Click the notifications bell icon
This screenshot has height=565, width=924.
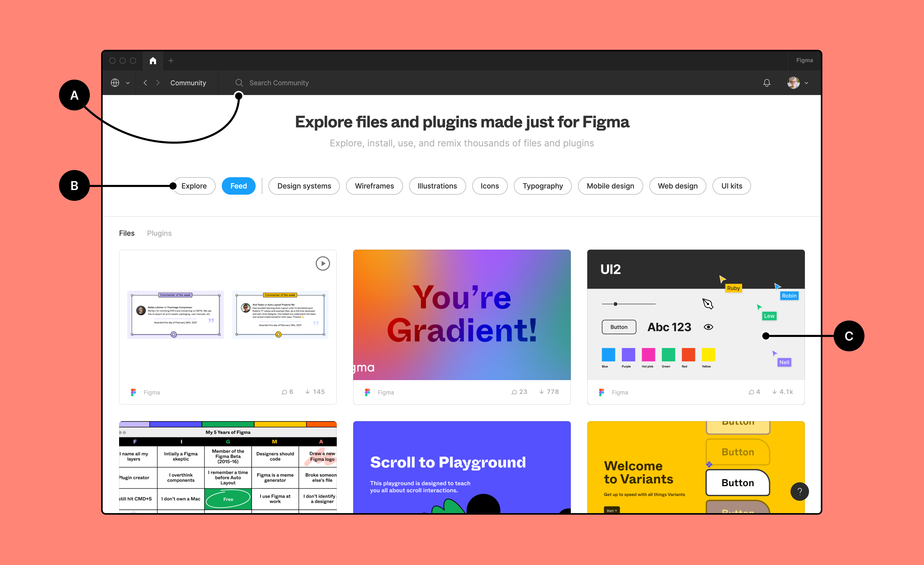(x=768, y=82)
